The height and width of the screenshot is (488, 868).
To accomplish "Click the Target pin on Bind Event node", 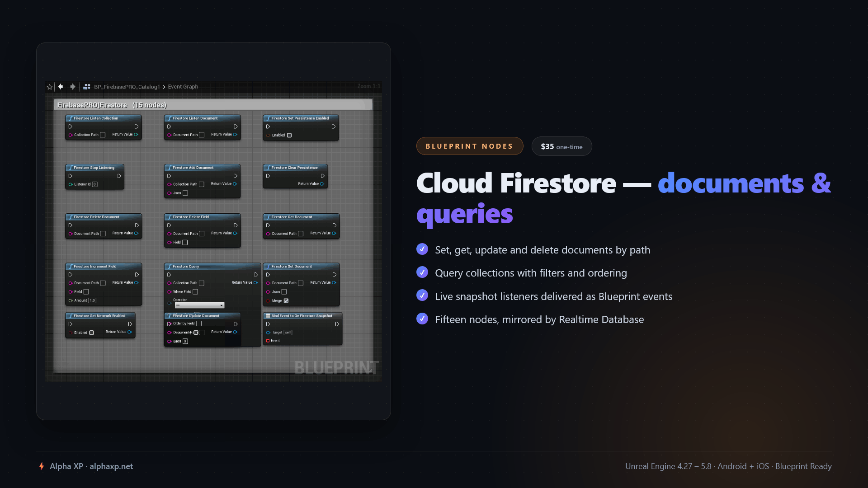I will point(268,333).
